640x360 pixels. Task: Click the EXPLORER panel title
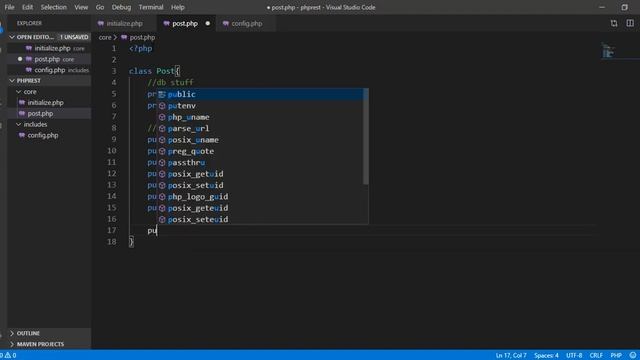[x=29, y=23]
